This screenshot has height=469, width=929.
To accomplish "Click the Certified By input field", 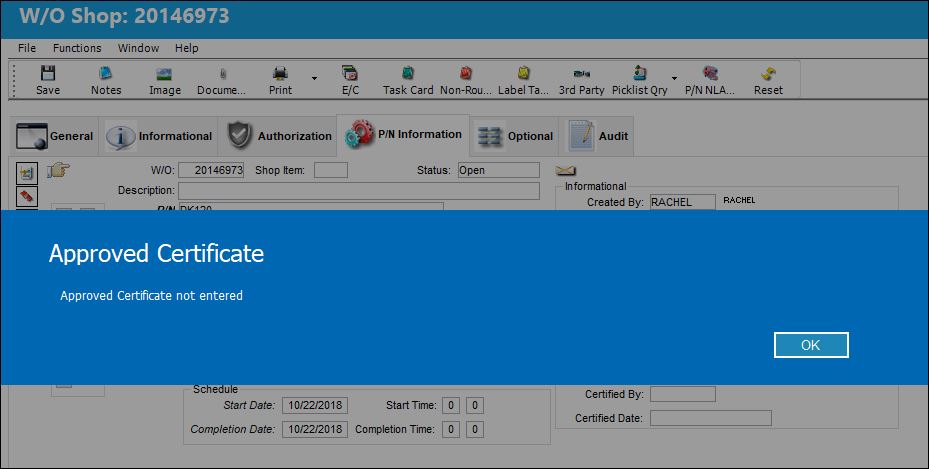I will (683, 394).
